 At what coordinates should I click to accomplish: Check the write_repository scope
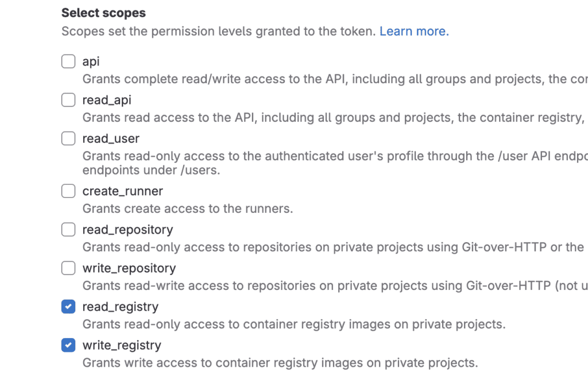[x=68, y=268]
